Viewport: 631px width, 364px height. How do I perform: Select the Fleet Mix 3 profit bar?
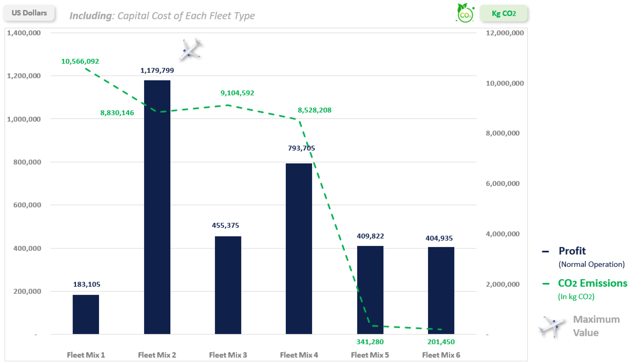pos(228,285)
